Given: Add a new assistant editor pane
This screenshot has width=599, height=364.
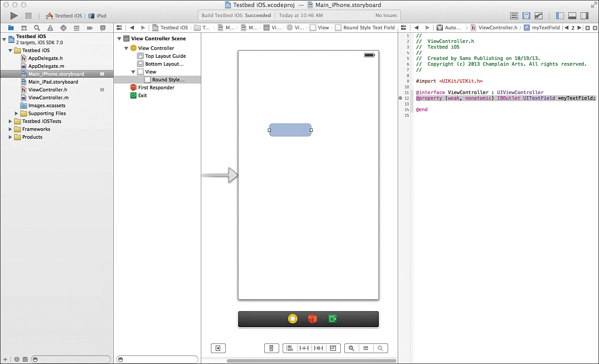Looking at the screenshot, I should click(x=588, y=28).
